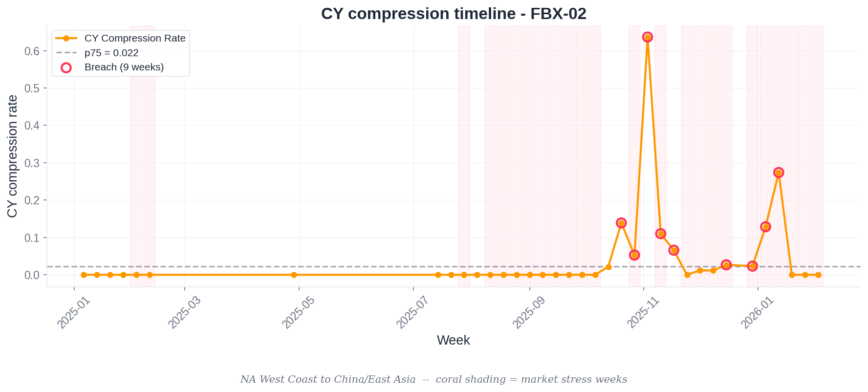Click the last data point of the series

tap(818, 275)
